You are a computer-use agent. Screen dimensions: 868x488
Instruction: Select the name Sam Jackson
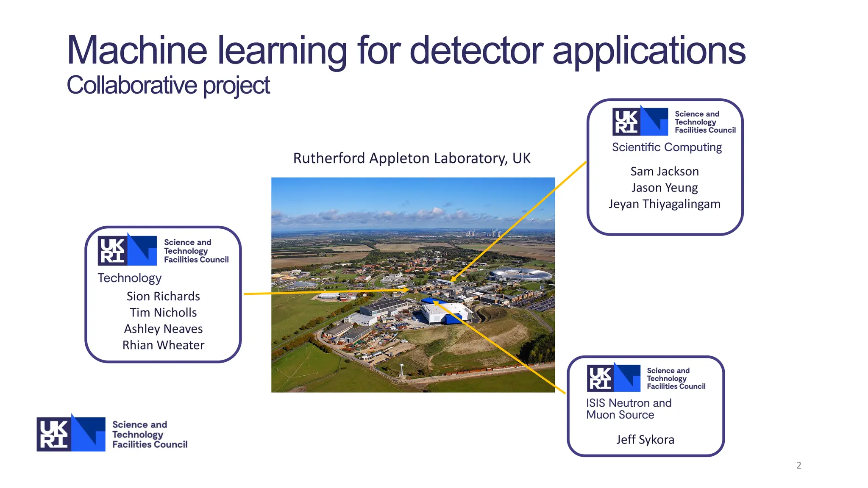tap(664, 172)
